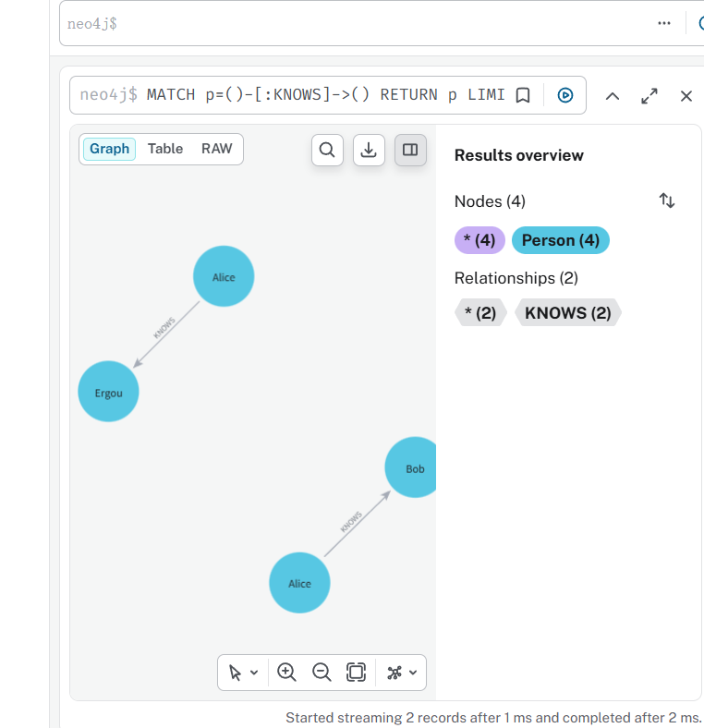Collapse the result frame with chevron up
Screen dimensions: 704x728
click(x=612, y=96)
